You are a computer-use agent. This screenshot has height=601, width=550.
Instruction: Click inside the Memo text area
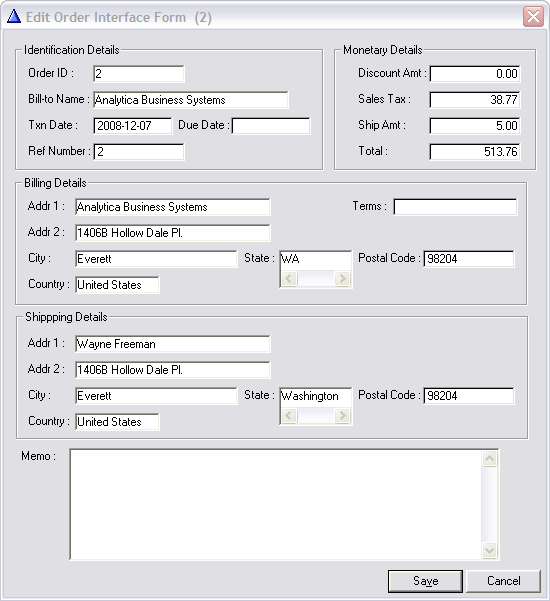point(275,504)
